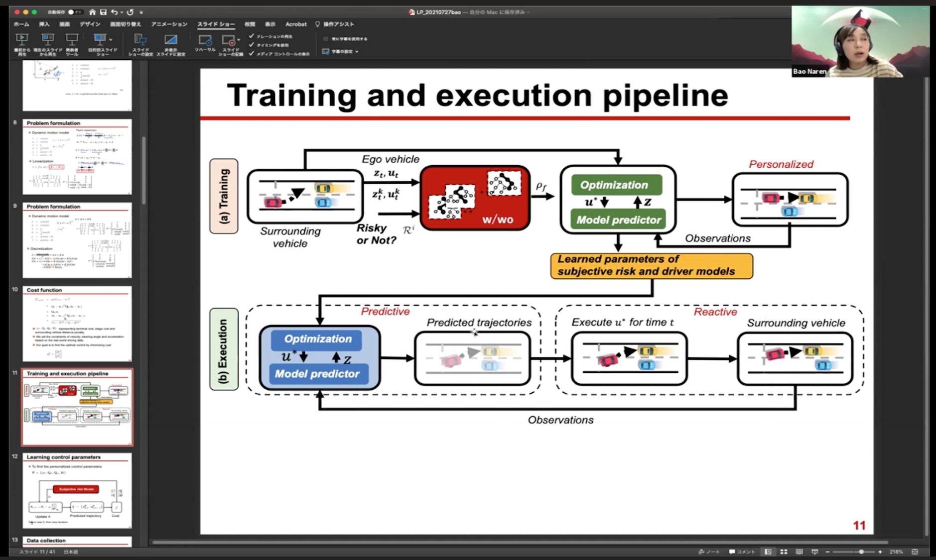936x560 pixels.
Task: Toggle the タイミングを使用 checkbox
Action: 252,45
